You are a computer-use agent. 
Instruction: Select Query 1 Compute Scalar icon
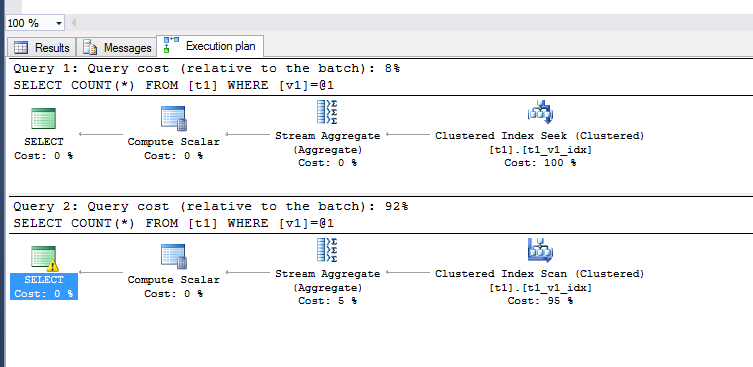[174, 118]
